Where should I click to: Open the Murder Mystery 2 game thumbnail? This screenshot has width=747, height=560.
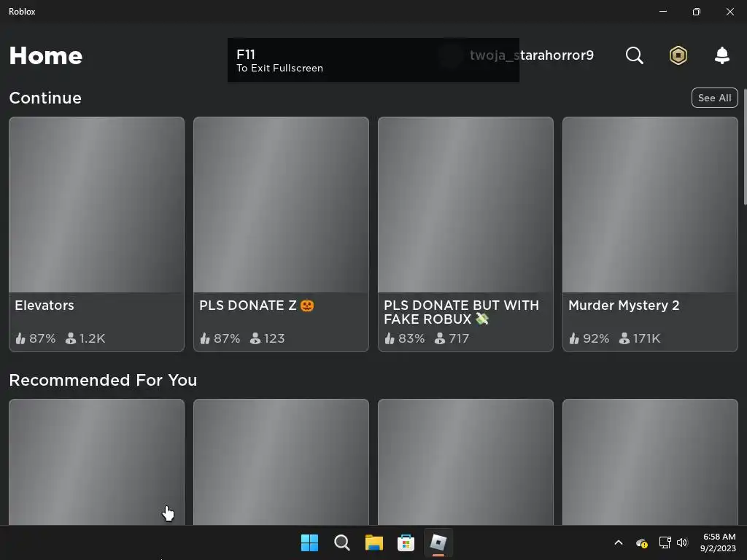tap(650, 205)
